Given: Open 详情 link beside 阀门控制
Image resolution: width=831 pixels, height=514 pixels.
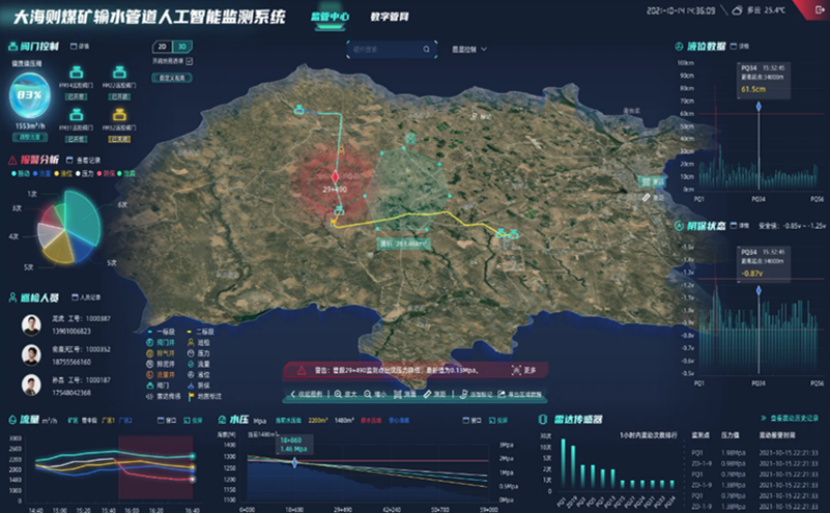Looking at the screenshot, I should coord(80,47).
